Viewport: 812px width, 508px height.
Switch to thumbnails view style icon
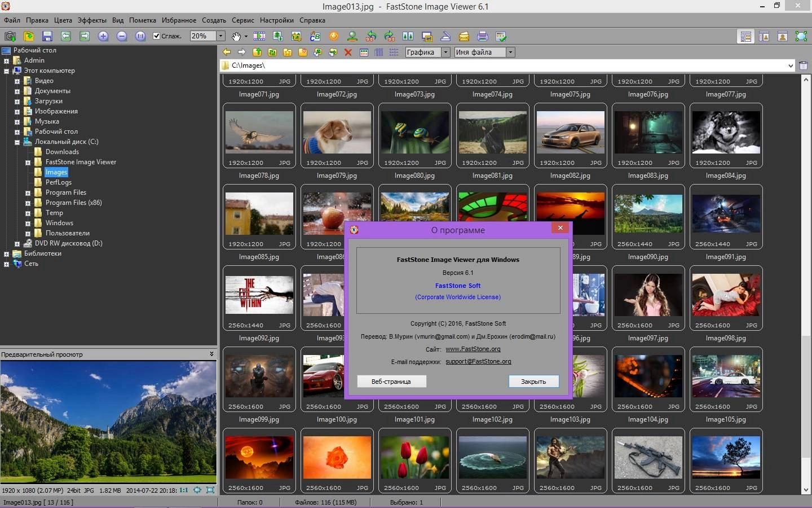pos(364,52)
